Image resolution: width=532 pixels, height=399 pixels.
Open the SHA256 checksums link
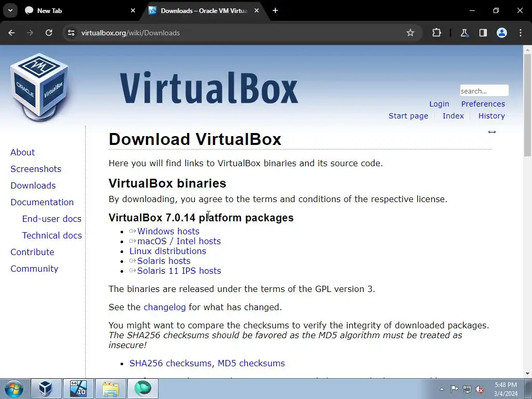pyautogui.click(x=170, y=363)
